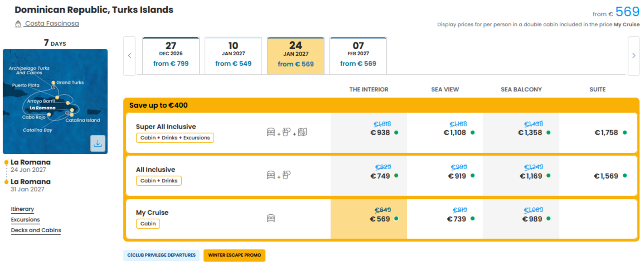Show earlier departure dates with left arrow
644x265 pixels.
point(129,56)
